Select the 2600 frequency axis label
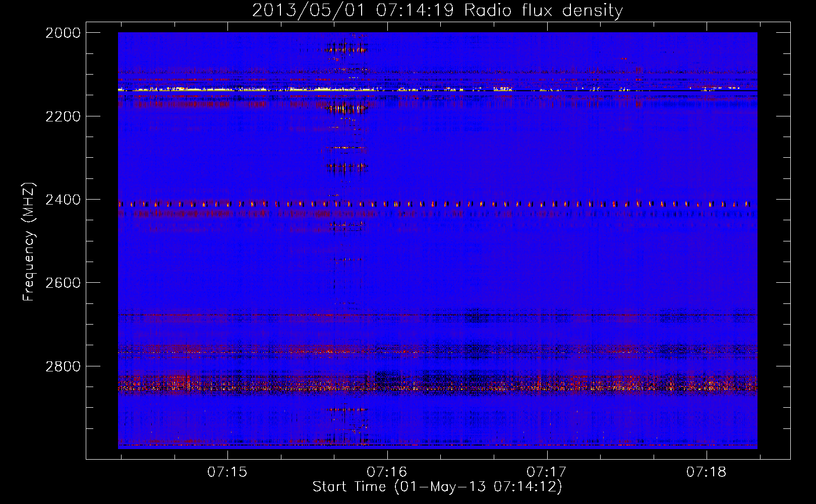This screenshot has height=504, width=816. pos(63,283)
